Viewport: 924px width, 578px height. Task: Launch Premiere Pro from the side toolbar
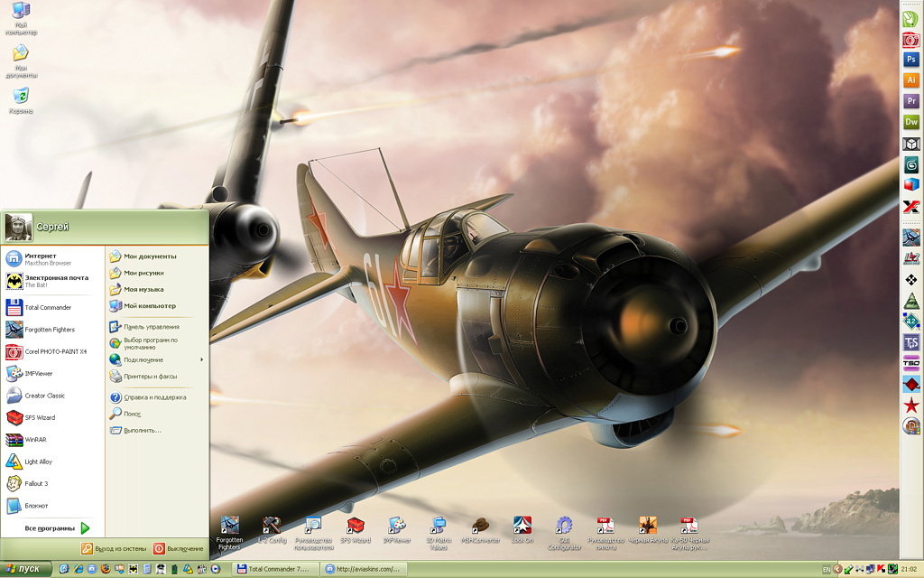911,101
